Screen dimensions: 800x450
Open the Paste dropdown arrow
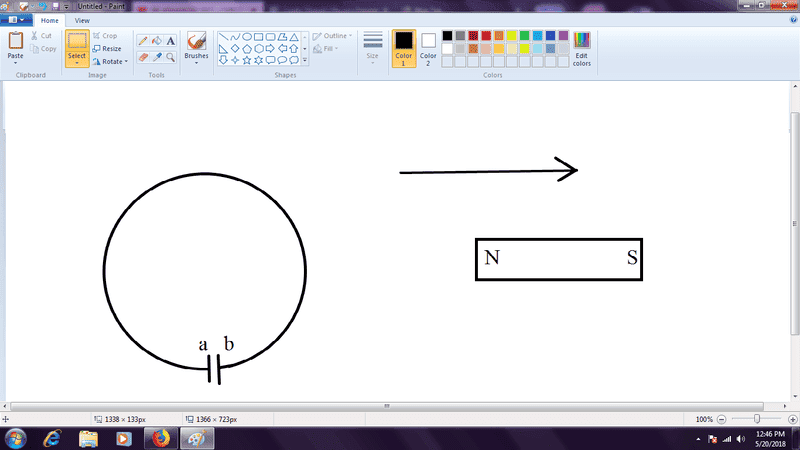coord(15,62)
